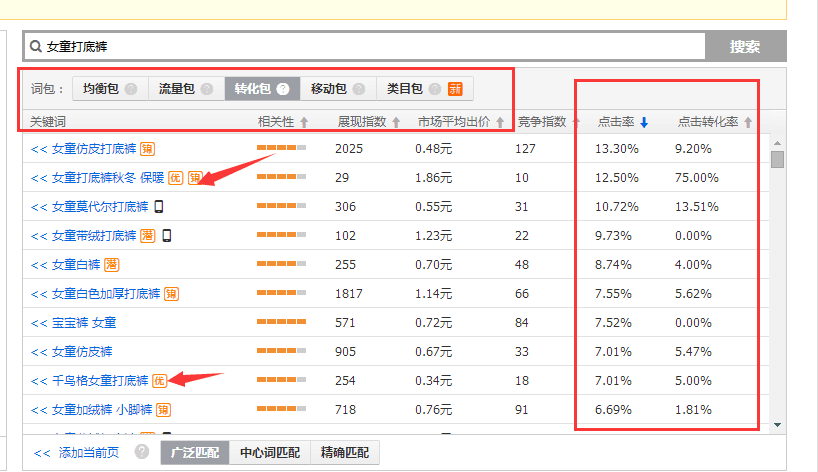This screenshot has width=818, height=472.
Task: Click the 新 badge on 类目包
Action: click(x=455, y=89)
